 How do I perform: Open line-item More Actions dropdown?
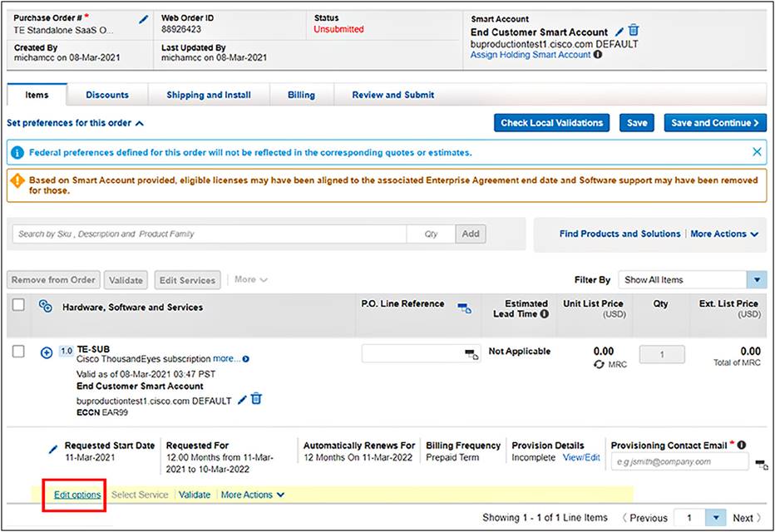[253, 495]
